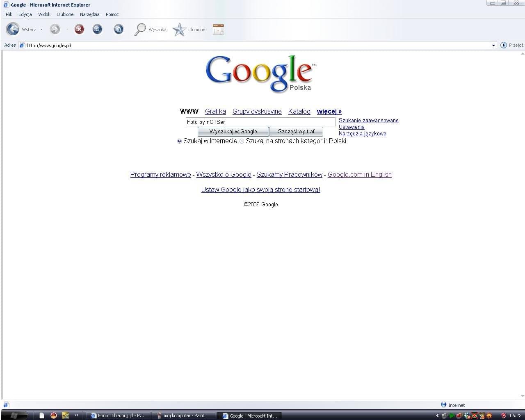Switch to Forum tibia.org.pl taskbar window
The width and height of the screenshot is (525, 420).
(118, 415)
